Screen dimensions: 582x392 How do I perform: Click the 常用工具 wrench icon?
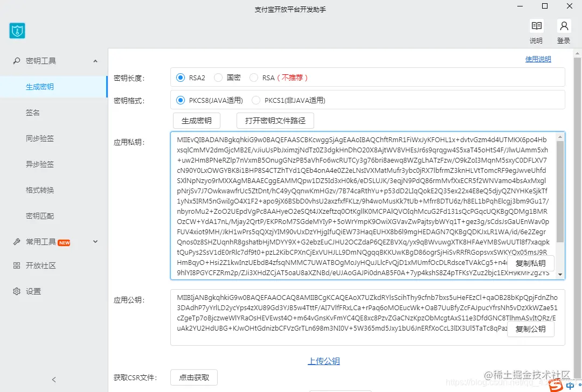tap(17, 242)
